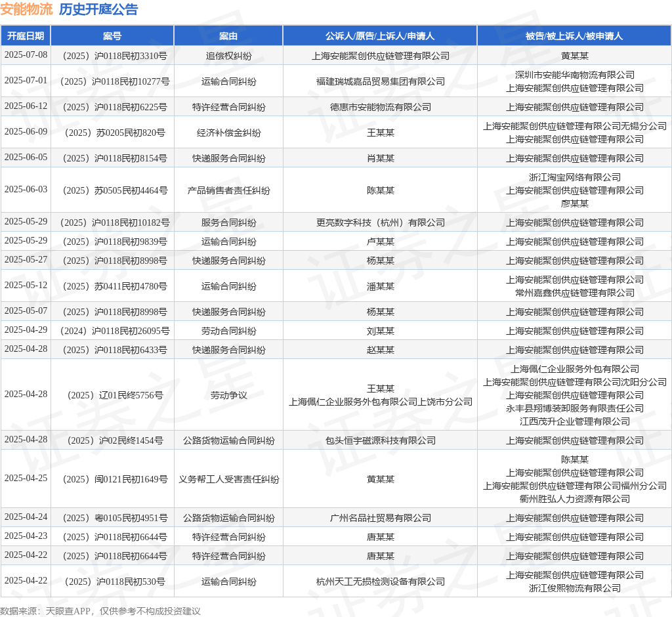This screenshot has width=672, height=617.
Task: Click plaintiff 福建瑞城嘉品贸易集团有限公司
Action: pos(381,81)
